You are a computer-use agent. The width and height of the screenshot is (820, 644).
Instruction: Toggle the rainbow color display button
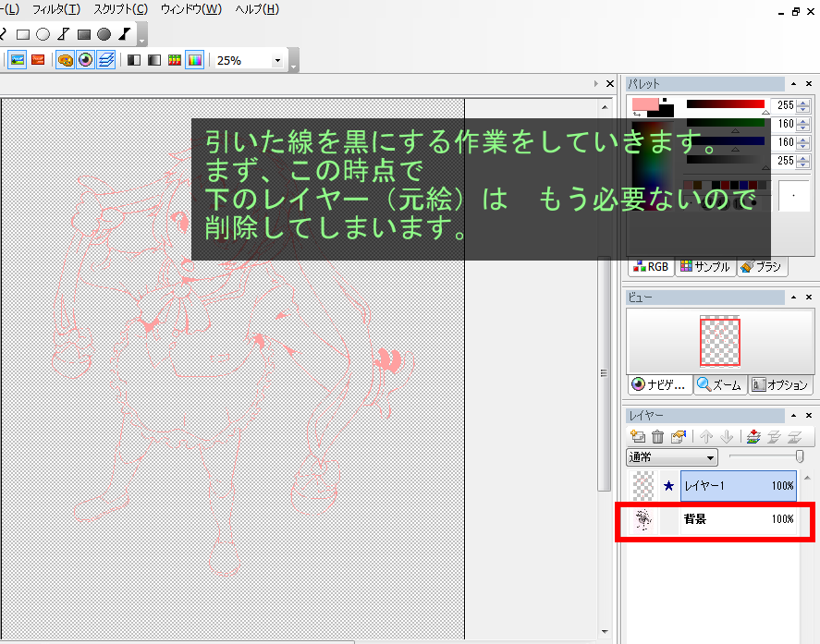point(194,60)
